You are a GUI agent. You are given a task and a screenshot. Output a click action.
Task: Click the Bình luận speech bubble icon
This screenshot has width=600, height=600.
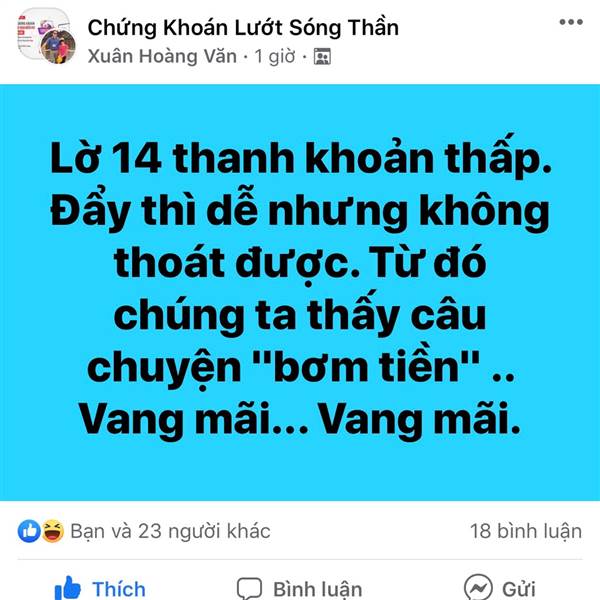tap(249, 589)
